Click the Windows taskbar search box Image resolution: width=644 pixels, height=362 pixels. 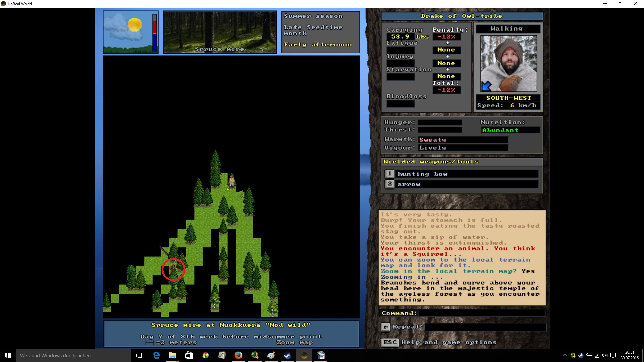tap(74, 355)
